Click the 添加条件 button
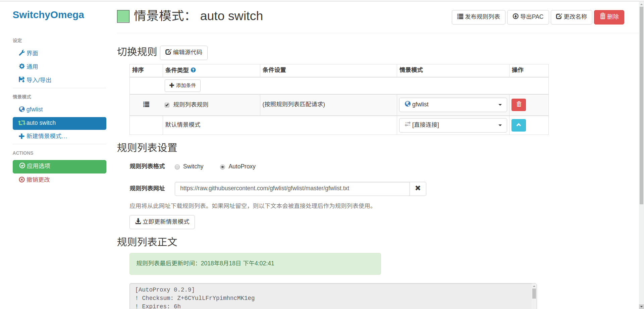Viewport: 644px width, 309px height. tap(182, 86)
